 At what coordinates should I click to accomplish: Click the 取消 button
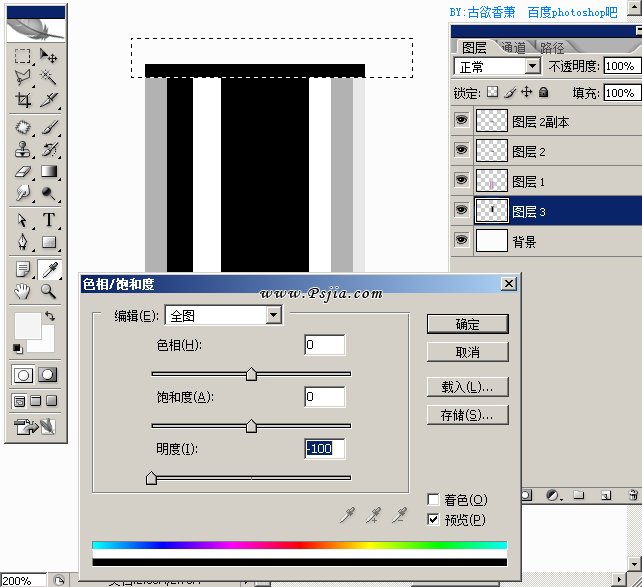[468, 352]
